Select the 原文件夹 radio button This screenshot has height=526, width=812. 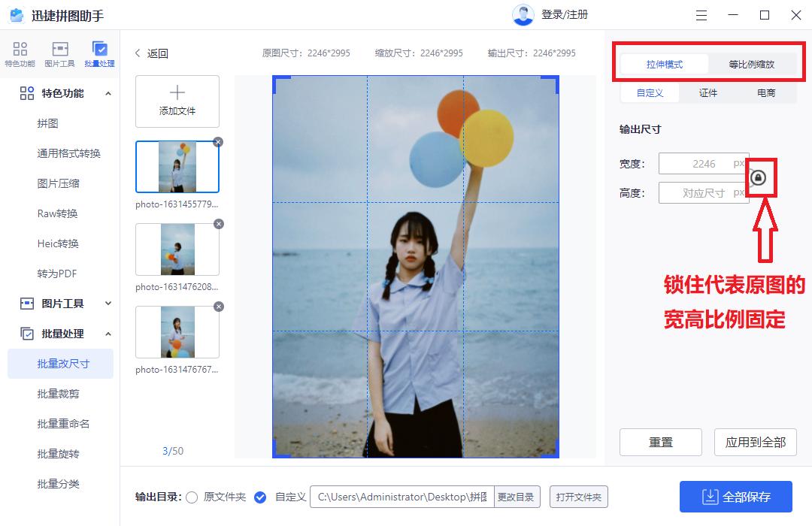(192, 497)
